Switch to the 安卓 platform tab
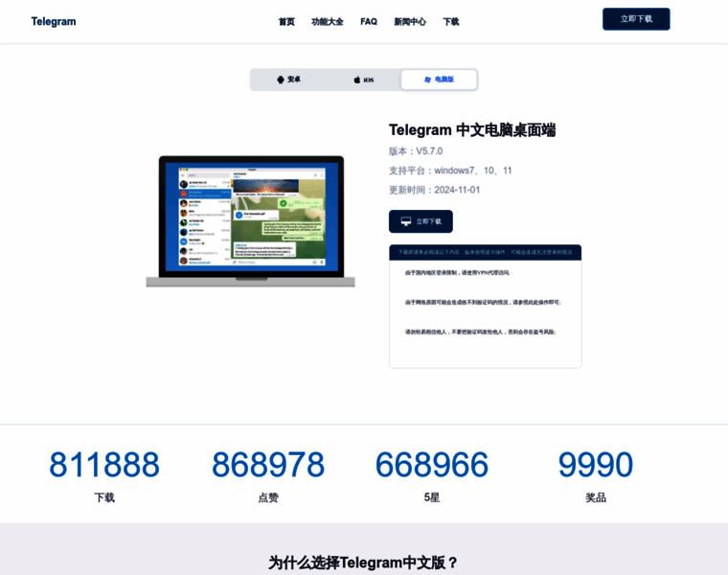 tap(288, 80)
